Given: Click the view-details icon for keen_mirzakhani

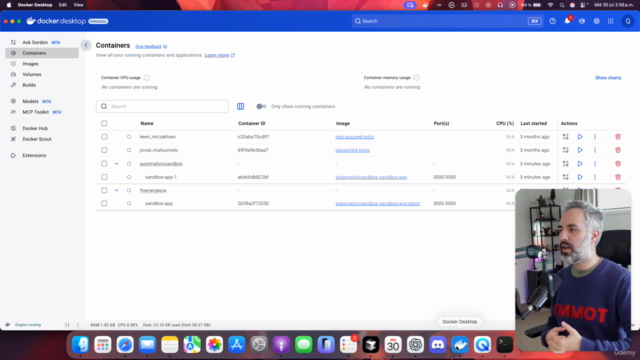Looking at the screenshot, I should pyautogui.click(x=565, y=137).
